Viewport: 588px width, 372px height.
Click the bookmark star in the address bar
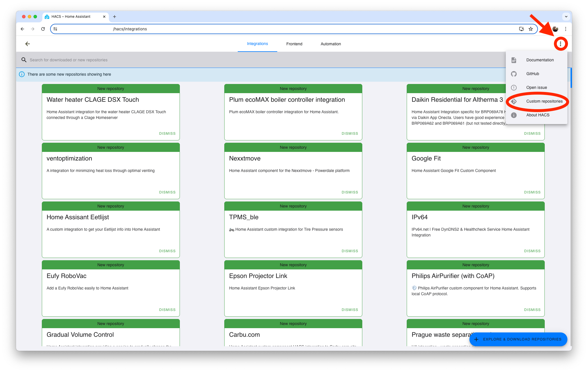[531, 29]
